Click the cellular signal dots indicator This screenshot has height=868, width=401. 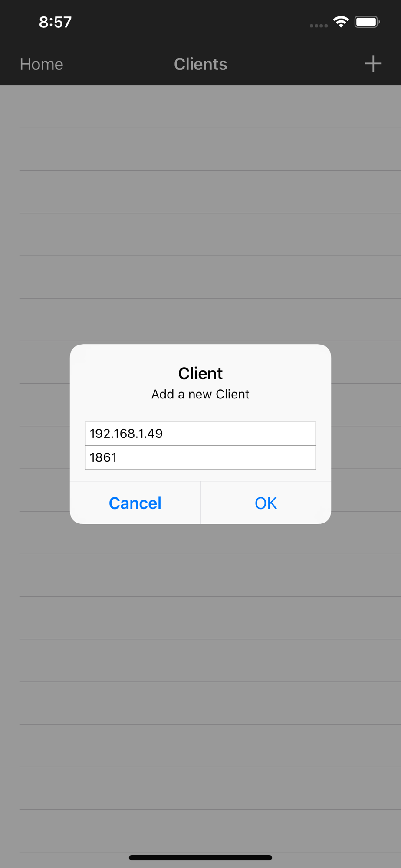(319, 26)
